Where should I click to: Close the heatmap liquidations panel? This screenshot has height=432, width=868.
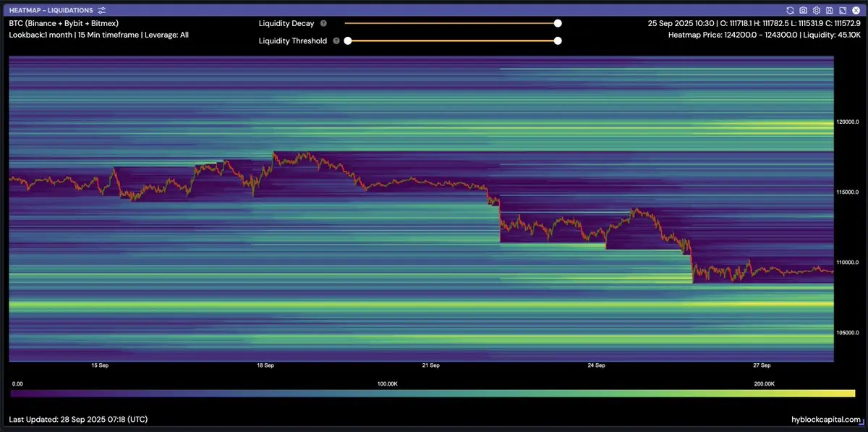coord(856,10)
